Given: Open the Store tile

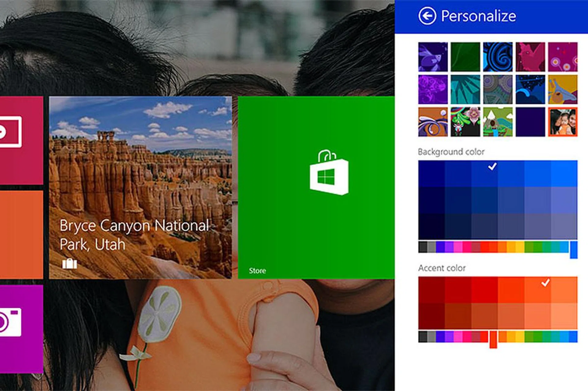Looking at the screenshot, I should (x=316, y=187).
